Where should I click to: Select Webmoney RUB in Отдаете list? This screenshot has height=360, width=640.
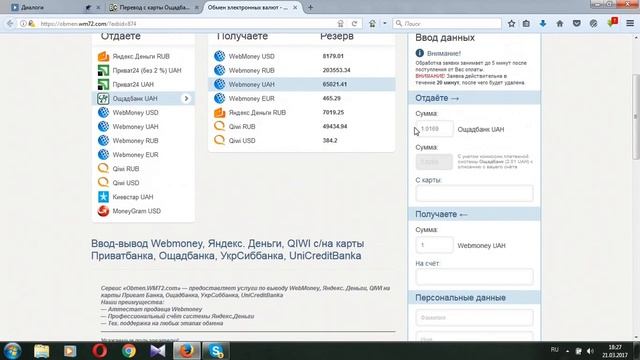pos(143,141)
